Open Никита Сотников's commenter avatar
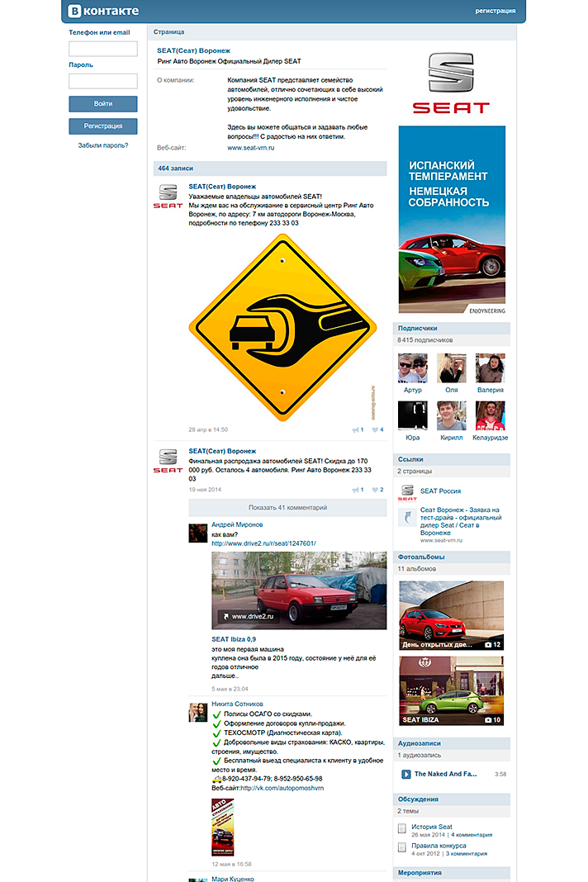588x882 pixels. (x=197, y=712)
